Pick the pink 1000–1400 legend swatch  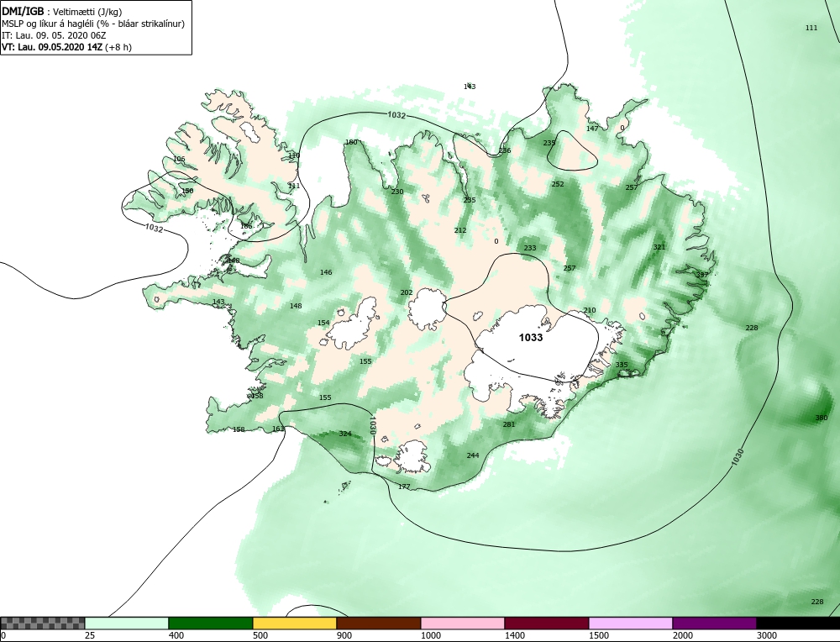point(463,623)
